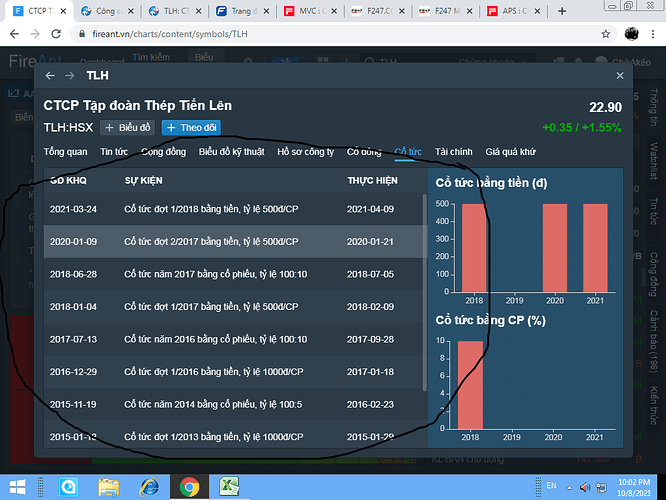
Task: Select the 2016-12-29 dividend row
Action: pyautogui.click(x=234, y=372)
